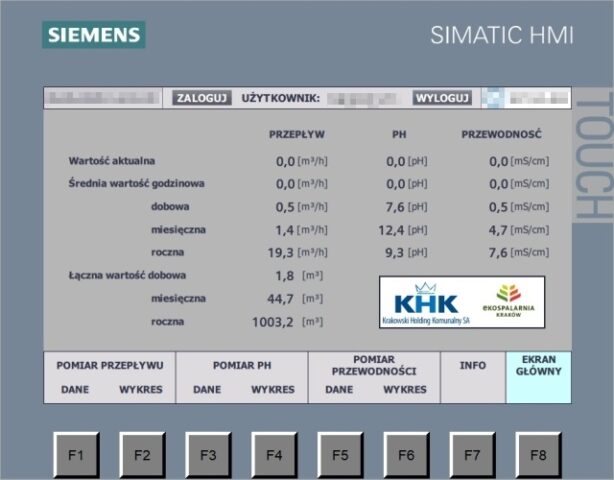Open DANE under Pomiar PH
This screenshot has height=480, width=614.
pyautogui.click(x=207, y=389)
